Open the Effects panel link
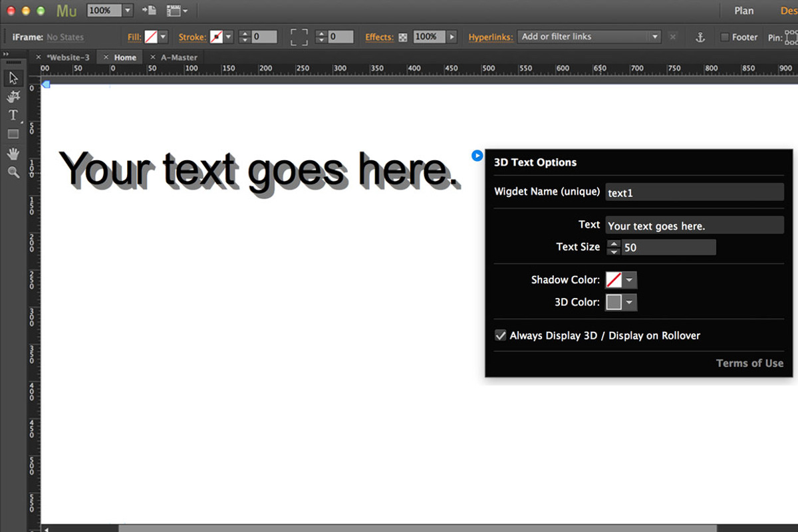The height and width of the screenshot is (532, 798). point(379,37)
